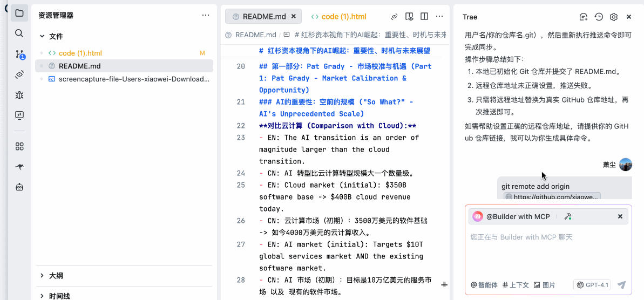Click the modified M badge beside code (1).html
The image size is (644, 300).
point(202,53)
